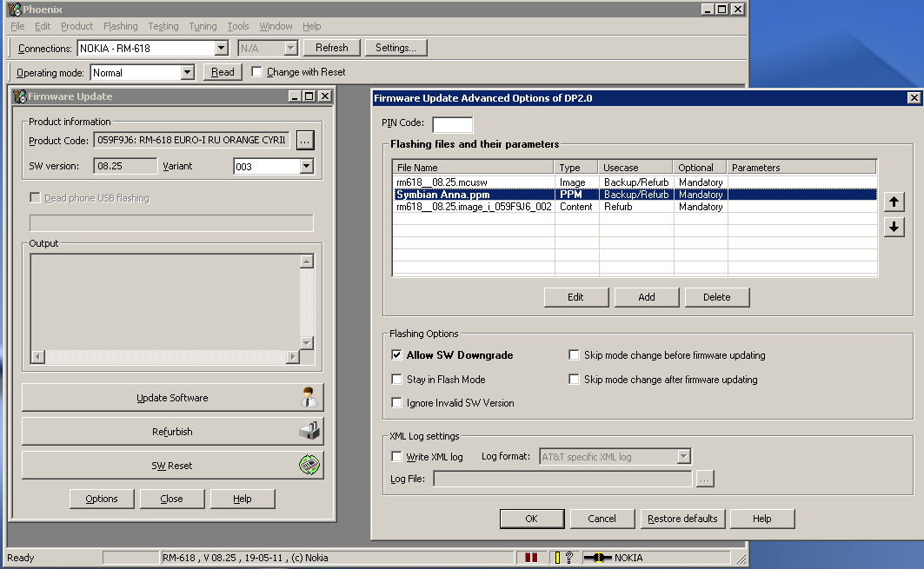Click the Usecase column header

635,168
